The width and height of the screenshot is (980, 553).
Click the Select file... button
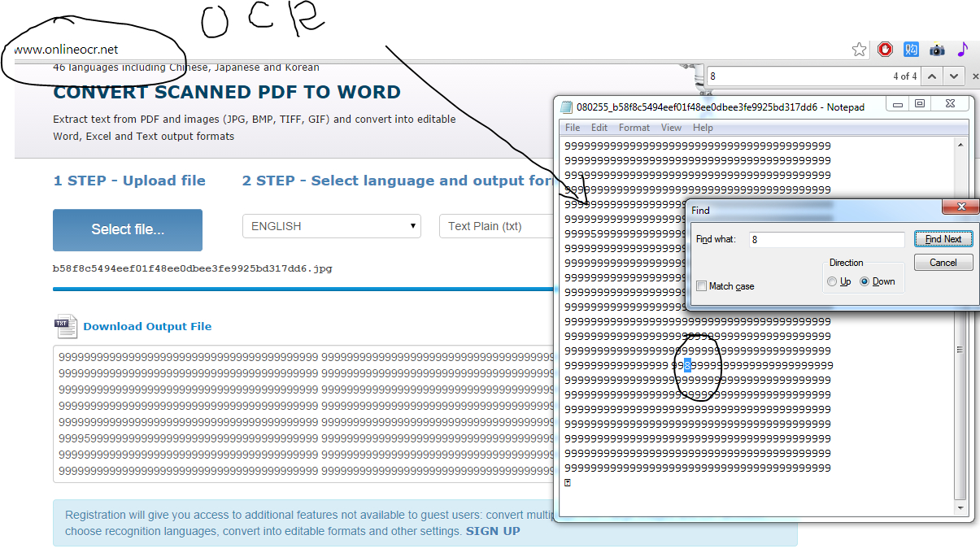[x=128, y=229]
